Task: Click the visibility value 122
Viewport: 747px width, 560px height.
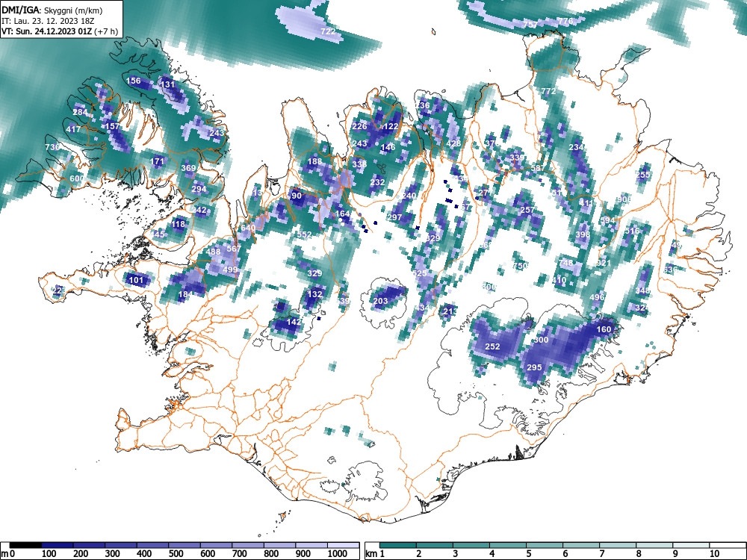Action: 391,126
